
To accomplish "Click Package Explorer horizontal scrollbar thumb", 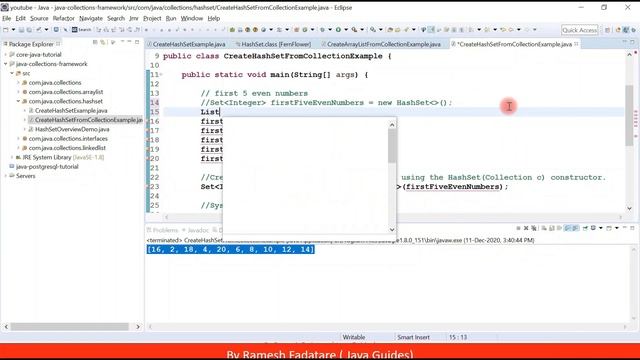I will 69,327.
